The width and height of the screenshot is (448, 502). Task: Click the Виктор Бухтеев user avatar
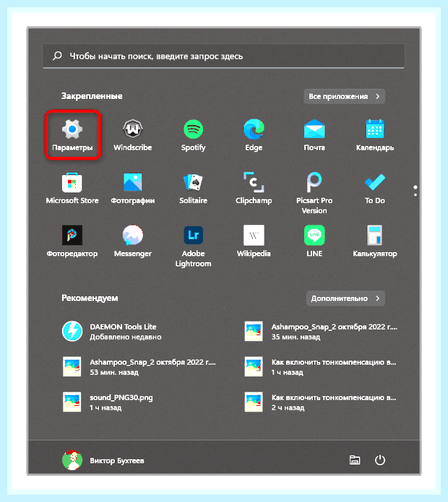[x=72, y=460]
